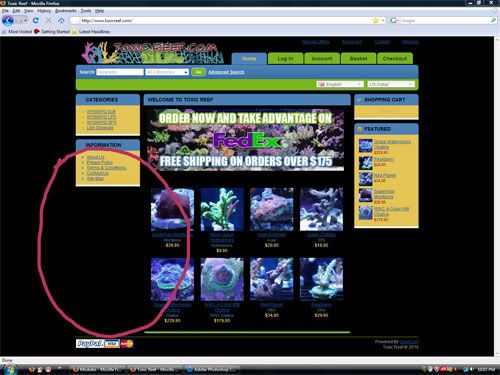Click the browser Back arrow button
500x375 pixels.
point(7,21)
